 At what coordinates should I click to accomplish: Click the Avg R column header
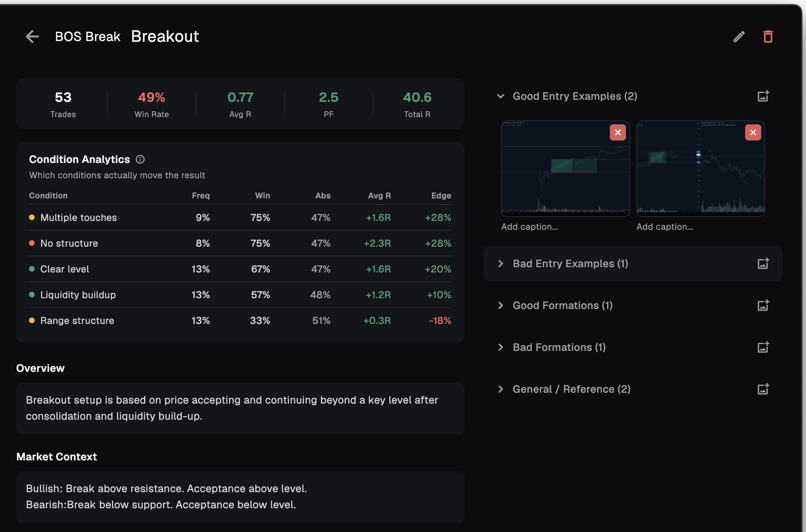[x=379, y=196]
